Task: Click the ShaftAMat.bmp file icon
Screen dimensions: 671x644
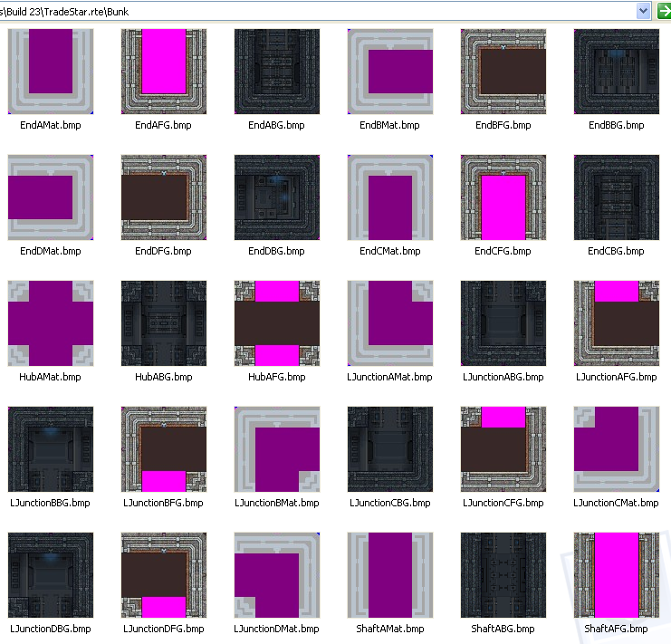Action: coord(390,575)
